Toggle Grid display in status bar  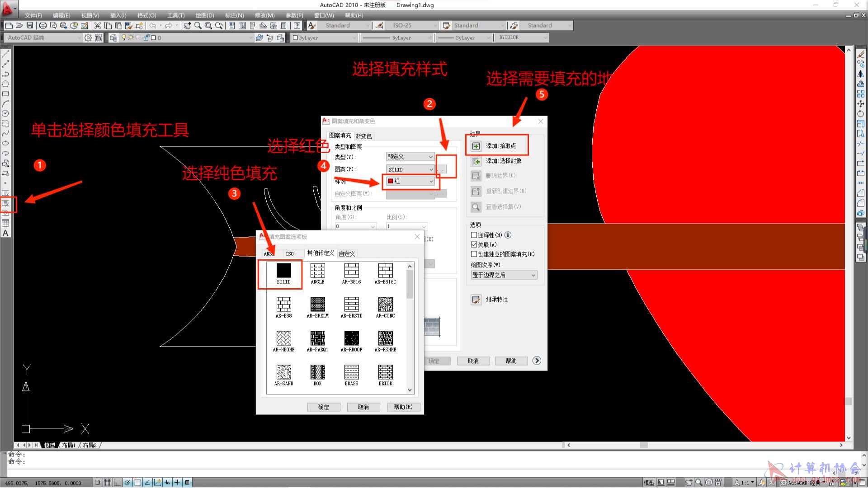coord(107,483)
